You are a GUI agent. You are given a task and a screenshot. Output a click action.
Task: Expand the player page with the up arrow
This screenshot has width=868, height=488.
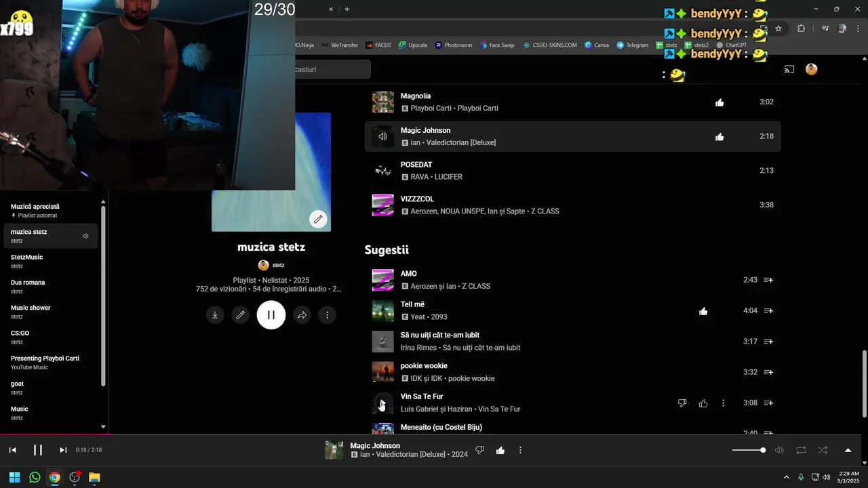848,450
